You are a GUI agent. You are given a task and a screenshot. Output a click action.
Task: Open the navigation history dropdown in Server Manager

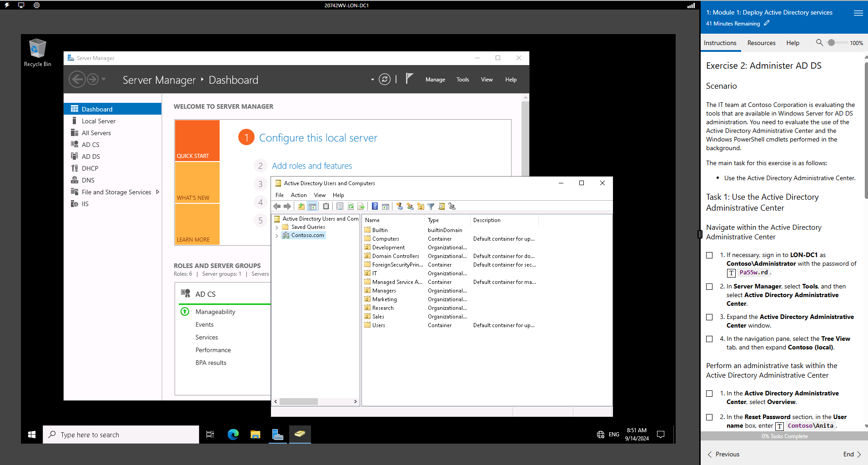104,79
